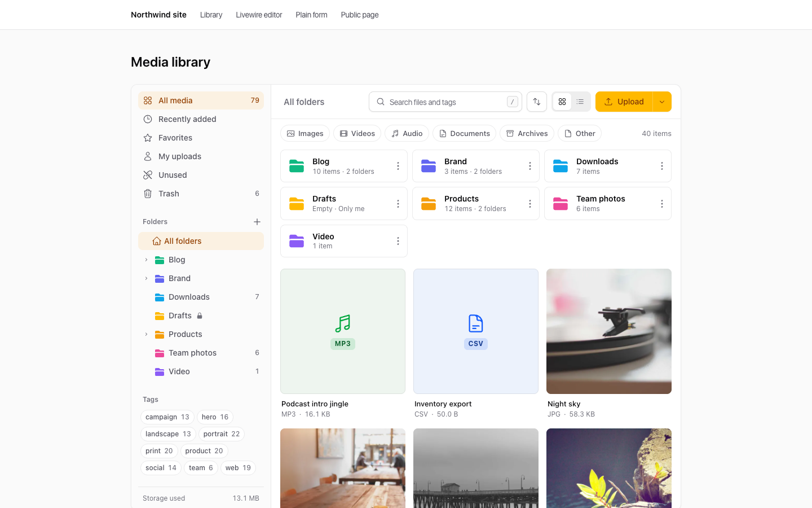This screenshot has height=508, width=812.
Task: Add a new folder with plus icon
Action: (257, 222)
